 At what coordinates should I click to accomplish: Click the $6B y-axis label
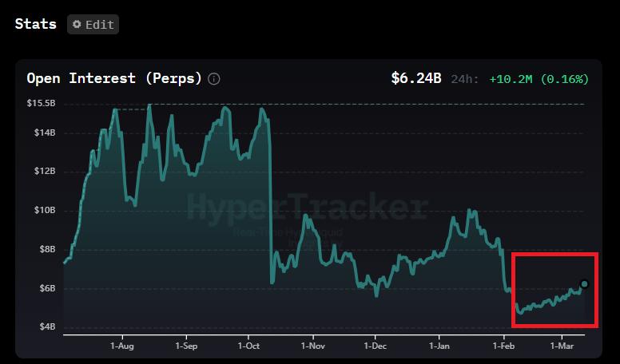click(46, 288)
